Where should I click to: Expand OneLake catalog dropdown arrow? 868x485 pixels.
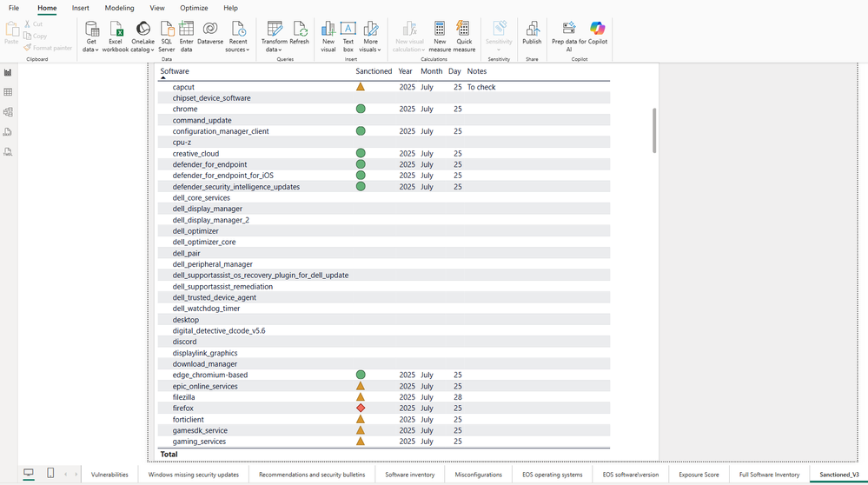(x=152, y=50)
